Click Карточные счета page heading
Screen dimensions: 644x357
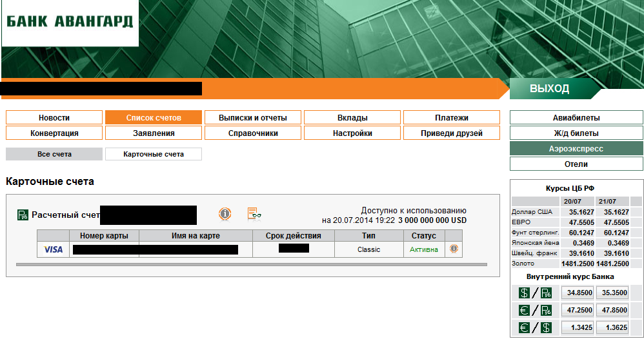point(50,181)
